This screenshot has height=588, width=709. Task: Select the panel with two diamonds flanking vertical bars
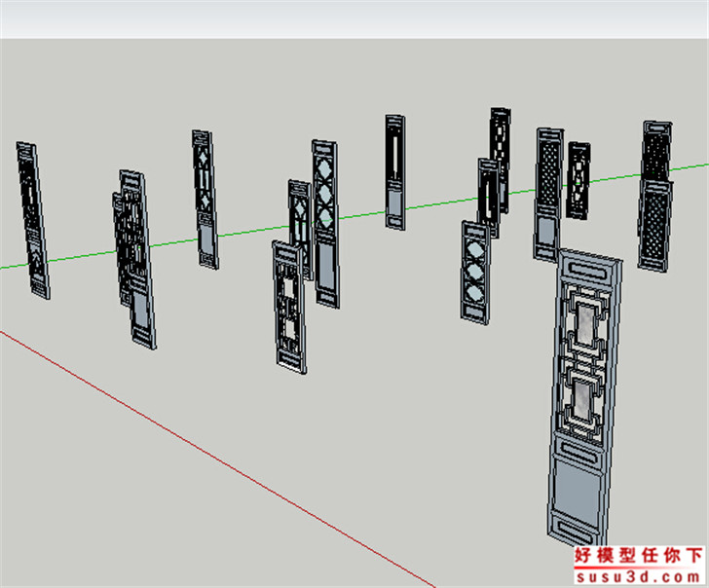point(205,200)
